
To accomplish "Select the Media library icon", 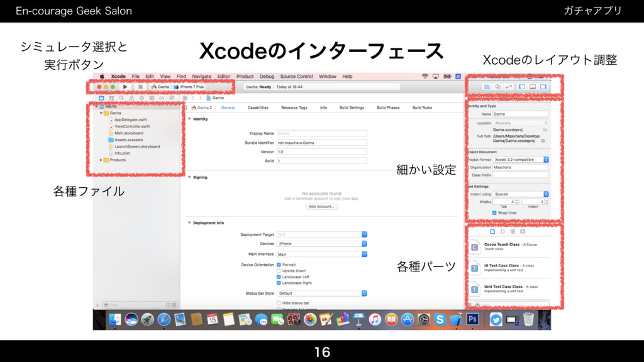I will click(x=523, y=231).
